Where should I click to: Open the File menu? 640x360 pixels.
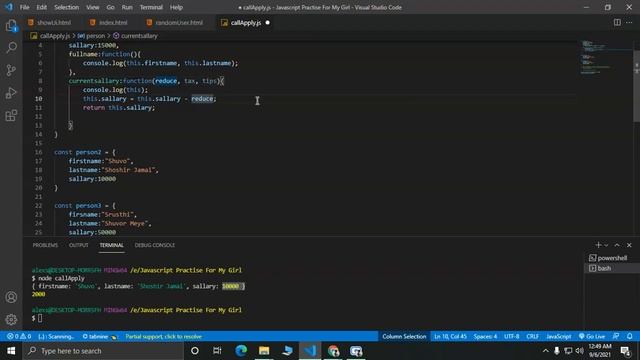tap(24, 7)
